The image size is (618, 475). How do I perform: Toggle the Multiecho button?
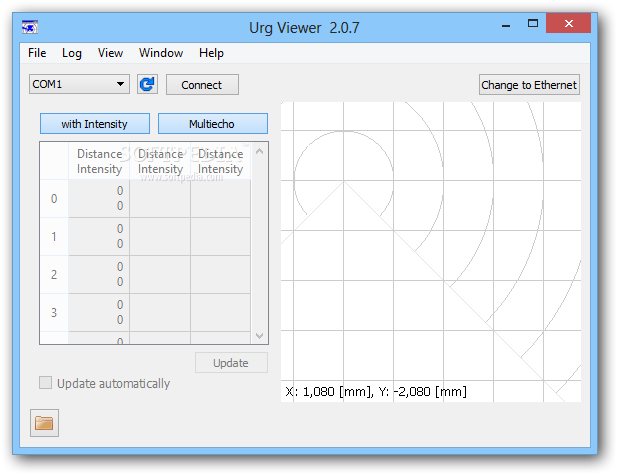point(212,124)
